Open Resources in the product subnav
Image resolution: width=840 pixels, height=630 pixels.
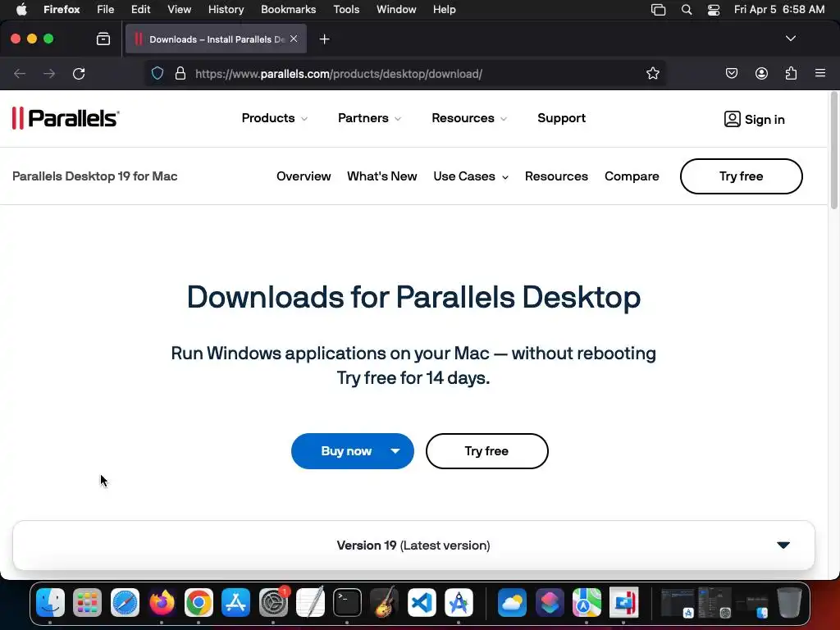pyautogui.click(x=556, y=176)
